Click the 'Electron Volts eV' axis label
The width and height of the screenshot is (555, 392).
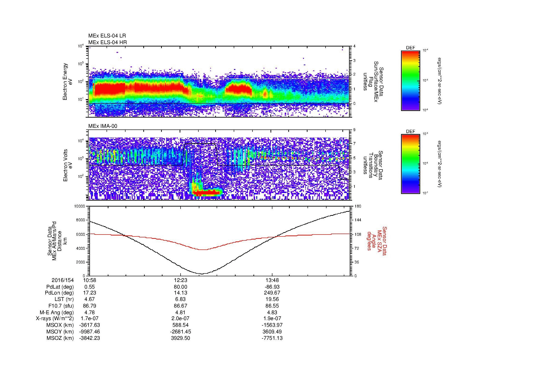coord(67,165)
